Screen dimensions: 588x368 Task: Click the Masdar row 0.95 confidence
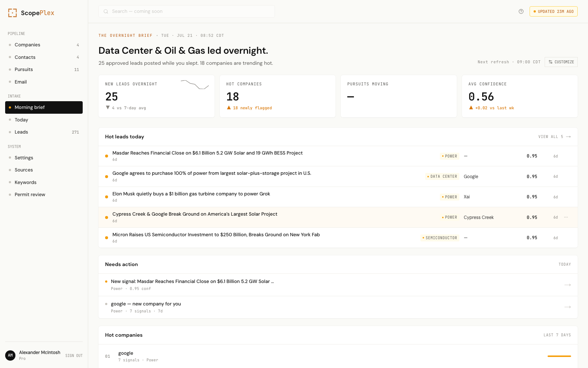pos(532,156)
